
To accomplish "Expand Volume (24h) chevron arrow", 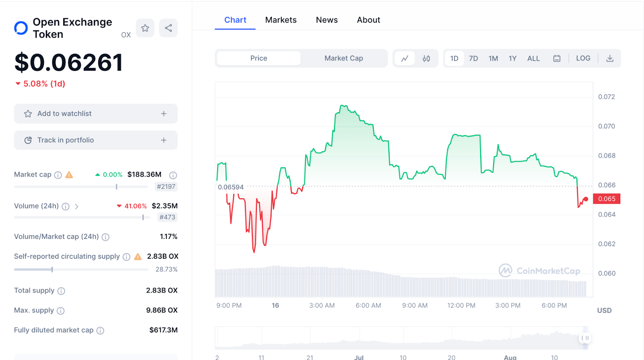I will pyautogui.click(x=76, y=206).
